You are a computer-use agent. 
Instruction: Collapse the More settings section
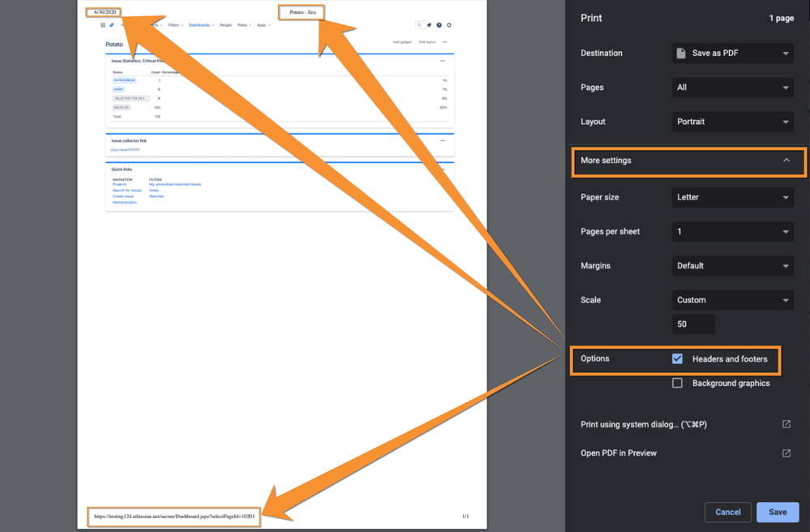(688, 162)
